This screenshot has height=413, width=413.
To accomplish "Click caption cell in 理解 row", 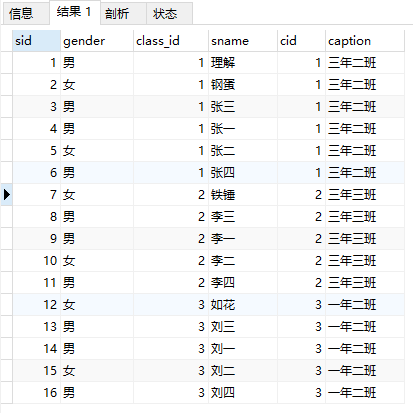I will (x=365, y=62).
